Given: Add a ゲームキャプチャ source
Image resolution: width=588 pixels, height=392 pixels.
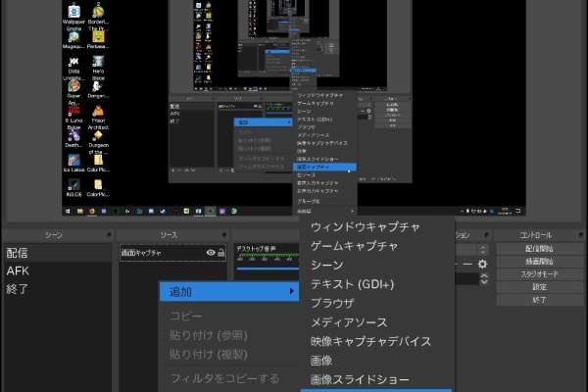Looking at the screenshot, I should tap(354, 246).
